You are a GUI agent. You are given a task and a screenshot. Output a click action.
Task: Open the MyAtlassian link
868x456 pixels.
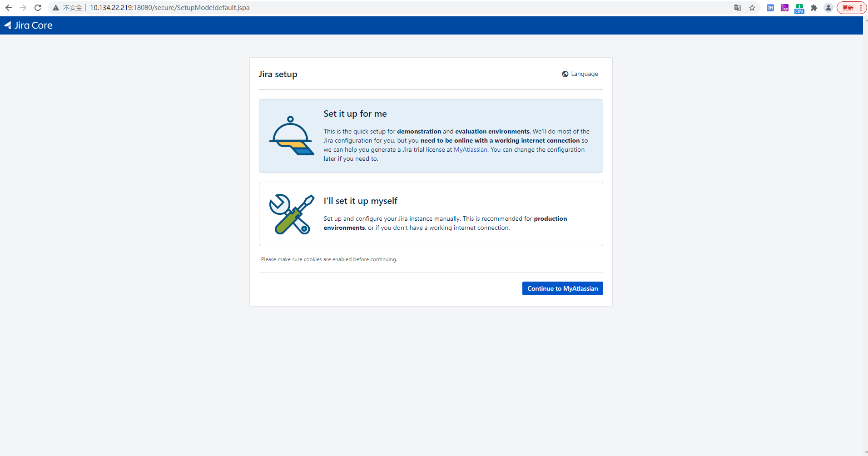click(x=471, y=149)
